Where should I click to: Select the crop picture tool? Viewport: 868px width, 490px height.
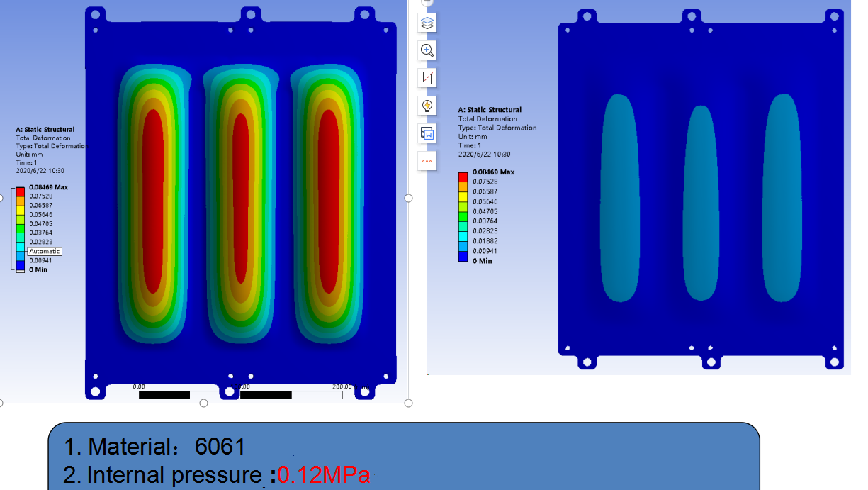pos(427,78)
